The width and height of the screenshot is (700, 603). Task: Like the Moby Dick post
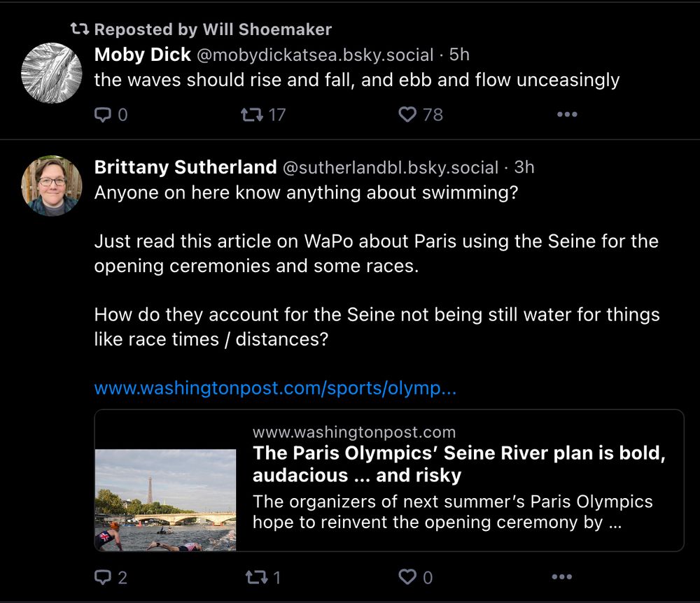click(x=407, y=115)
